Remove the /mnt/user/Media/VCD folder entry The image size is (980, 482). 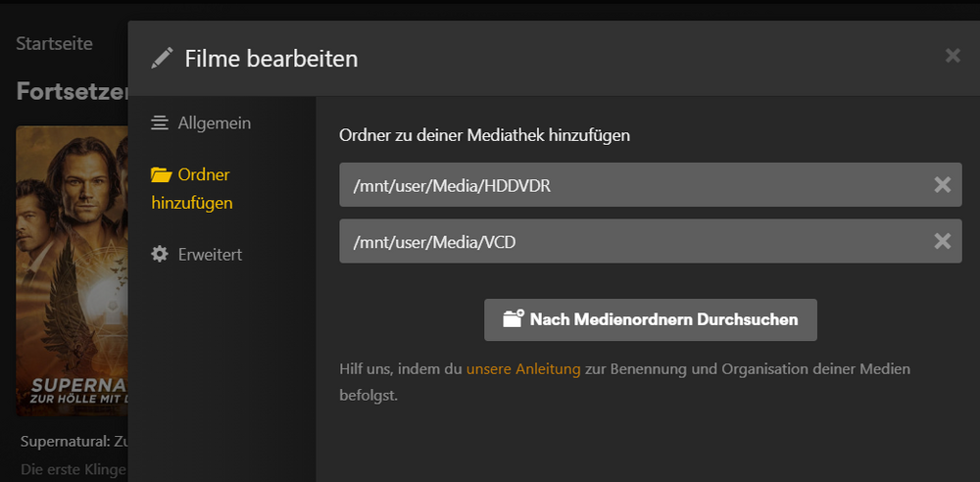942,241
